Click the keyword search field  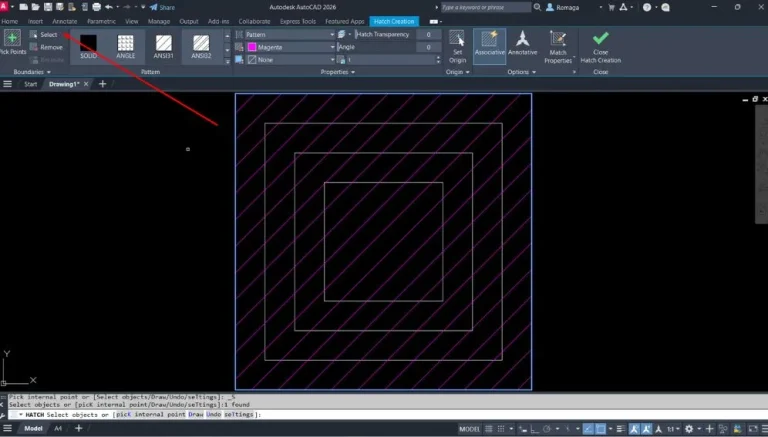point(485,7)
